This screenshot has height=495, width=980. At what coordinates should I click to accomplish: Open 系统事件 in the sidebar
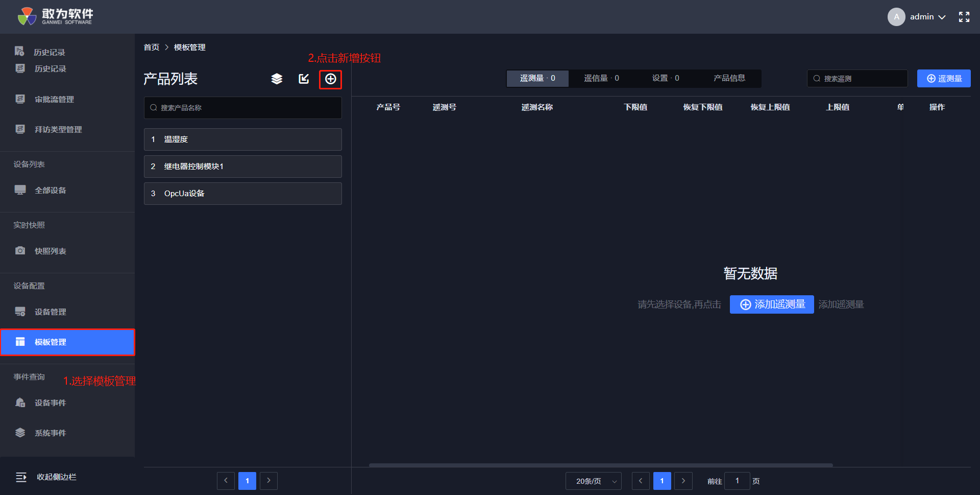pyautogui.click(x=50, y=433)
